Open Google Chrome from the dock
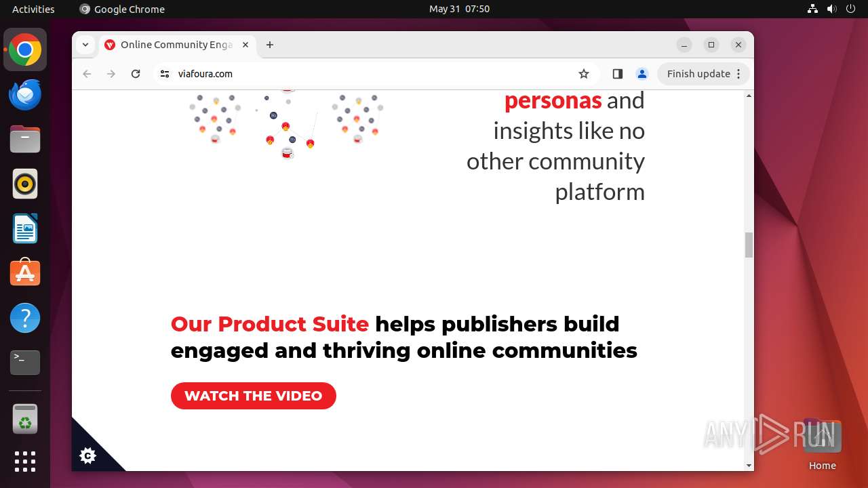868x488 pixels. pyautogui.click(x=25, y=49)
